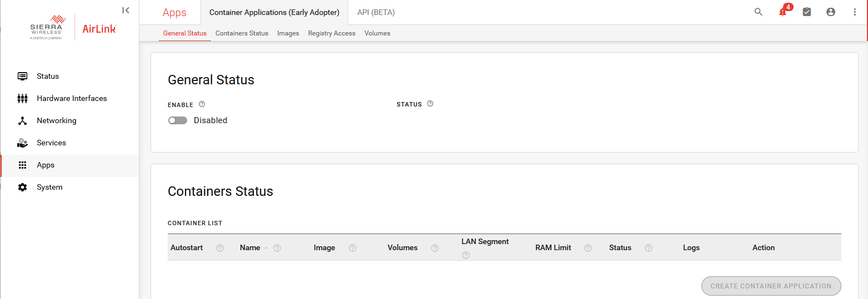Open the tasks clipboard checkmark icon

[x=807, y=12]
